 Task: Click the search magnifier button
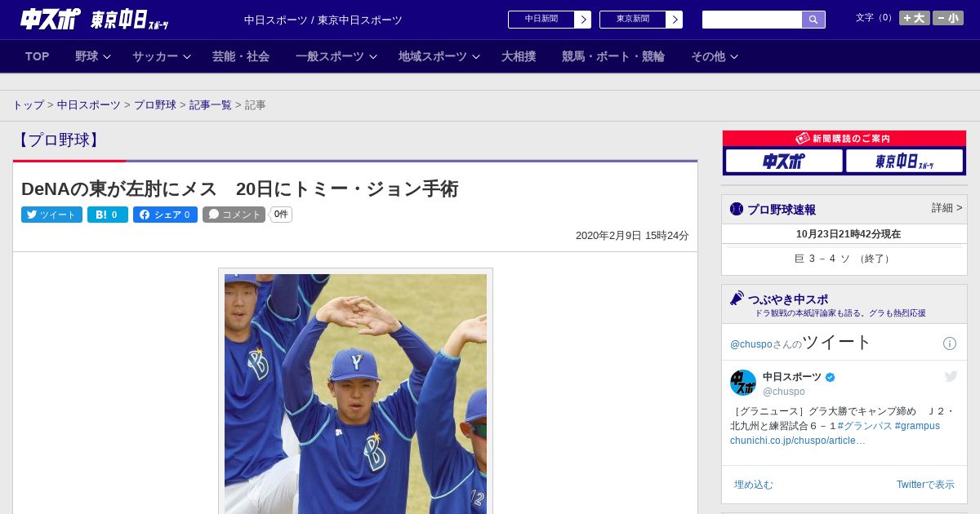click(x=813, y=20)
